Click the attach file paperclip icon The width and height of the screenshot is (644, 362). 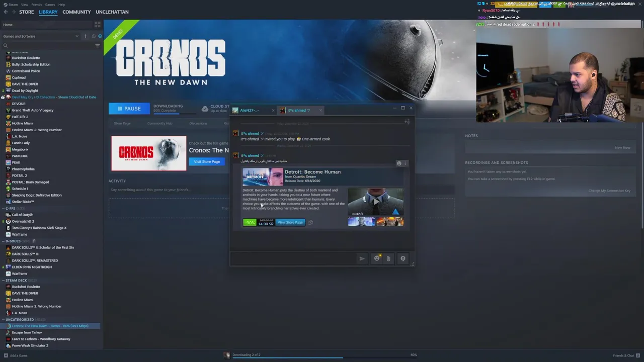click(x=388, y=258)
